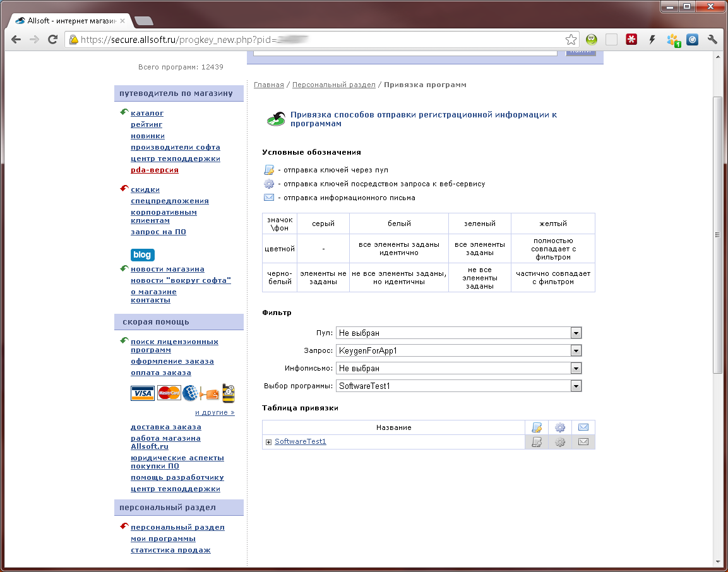Click the pool key icon in table header
The image size is (728, 572).
pos(536,427)
